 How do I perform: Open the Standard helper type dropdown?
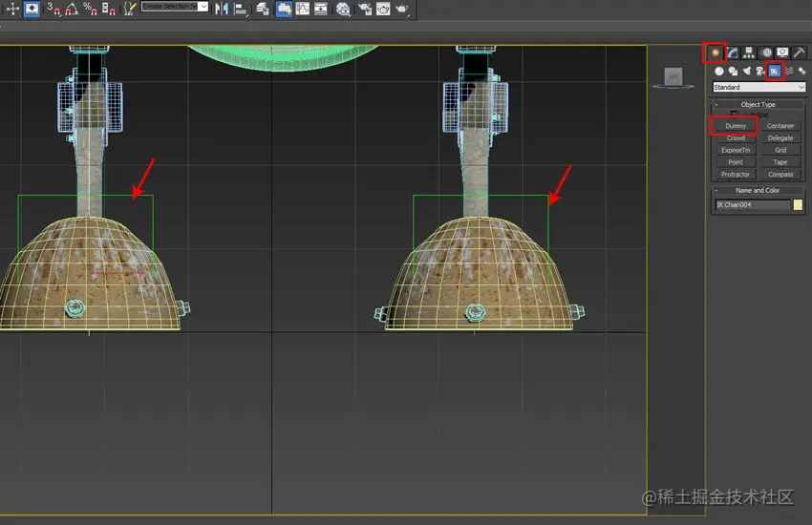[x=759, y=87]
